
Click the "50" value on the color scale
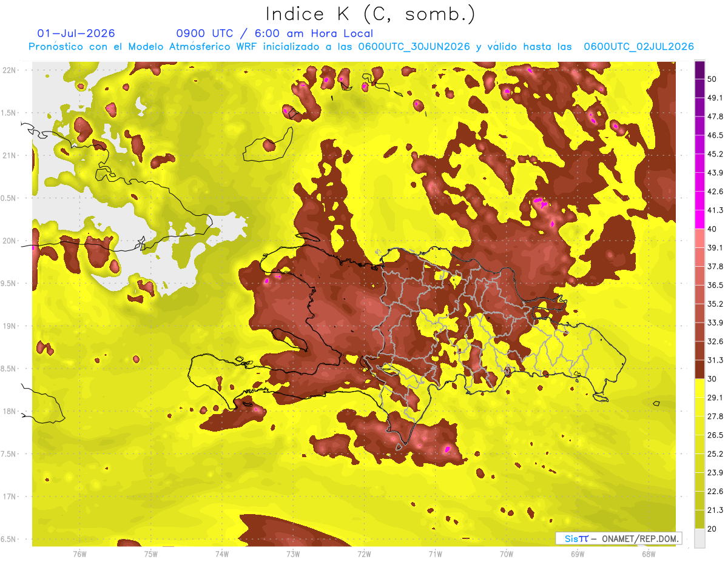click(713, 79)
